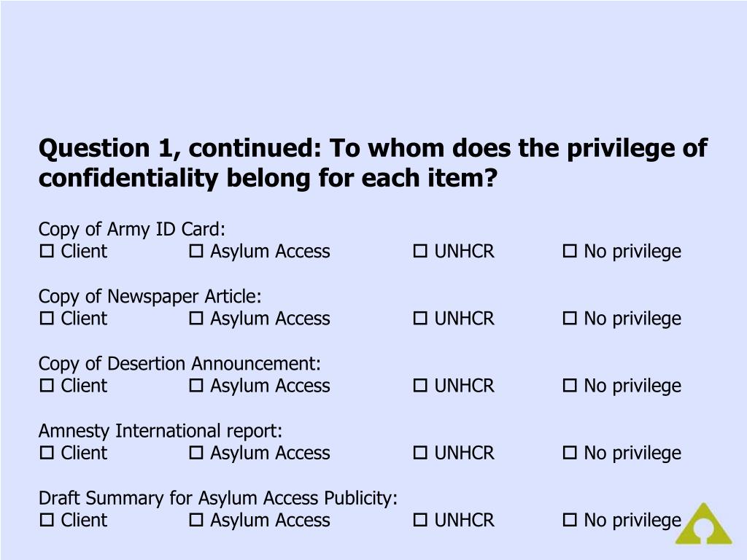Check No privilege for Army ID Card

(570, 251)
